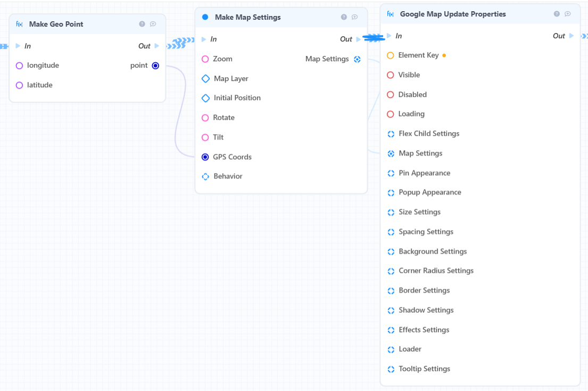
Task: Click the Out execution pin of Make Geo Point
Action: tap(157, 46)
